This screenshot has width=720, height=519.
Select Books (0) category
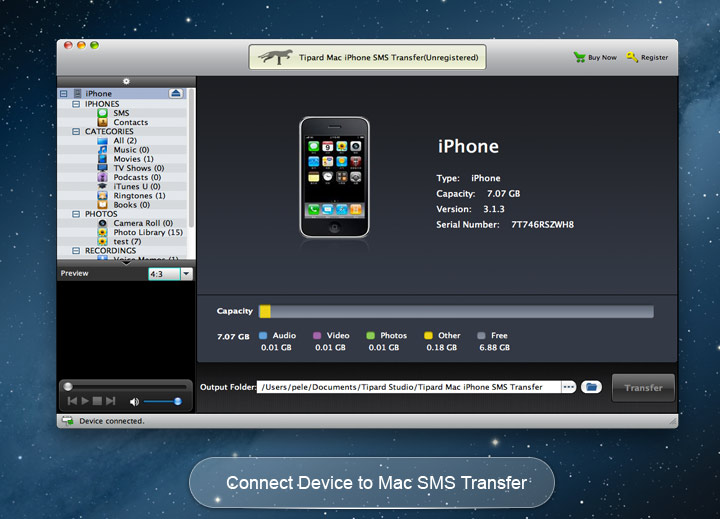pyautogui.click(x=131, y=205)
